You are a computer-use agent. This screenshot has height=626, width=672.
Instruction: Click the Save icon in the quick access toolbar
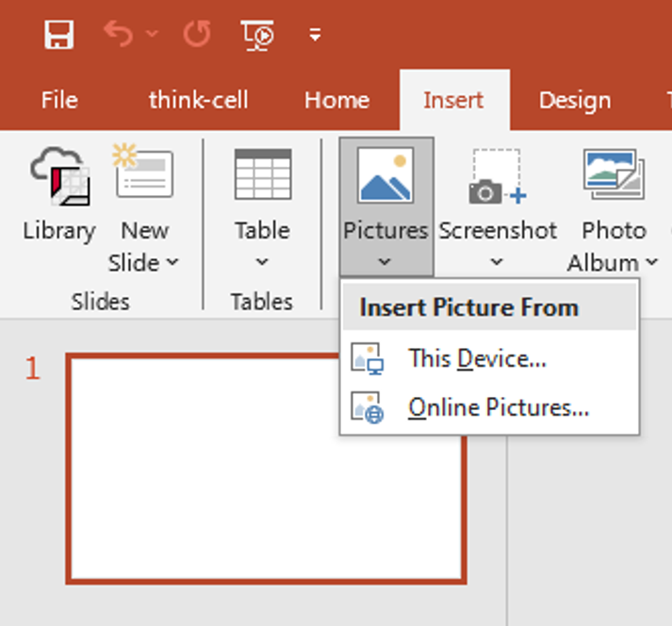click(58, 34)
